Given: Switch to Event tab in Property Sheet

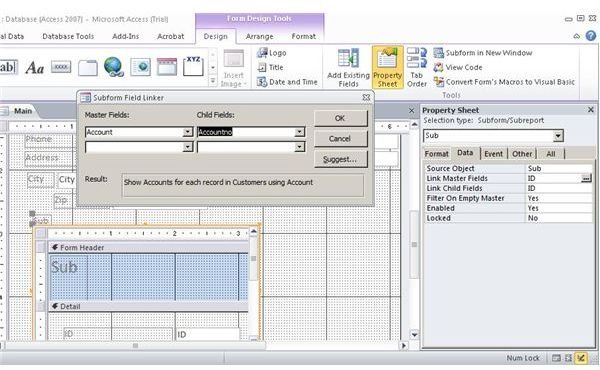Looking at the screenshot, I should (494, 154).
